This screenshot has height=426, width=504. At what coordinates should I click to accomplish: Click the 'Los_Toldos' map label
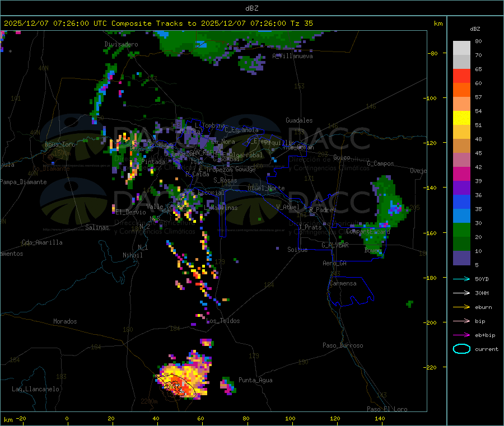(x=223, y=321)
